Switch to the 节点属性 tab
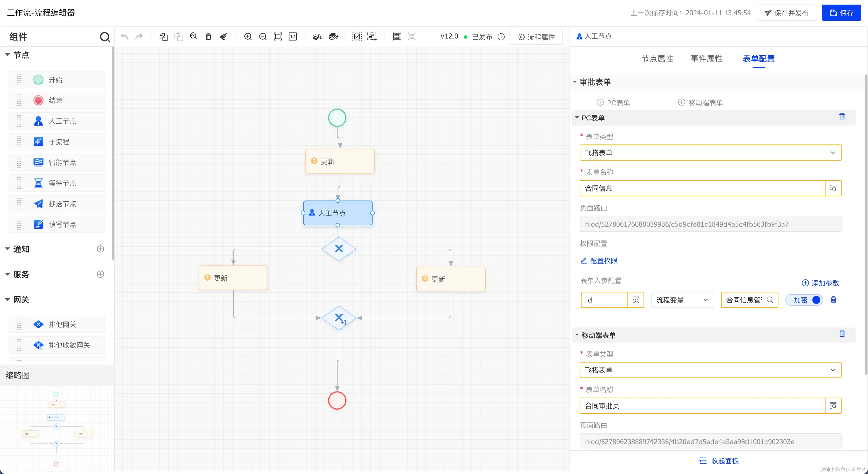This screenshot has height=474, width=868. click(657, 59)
